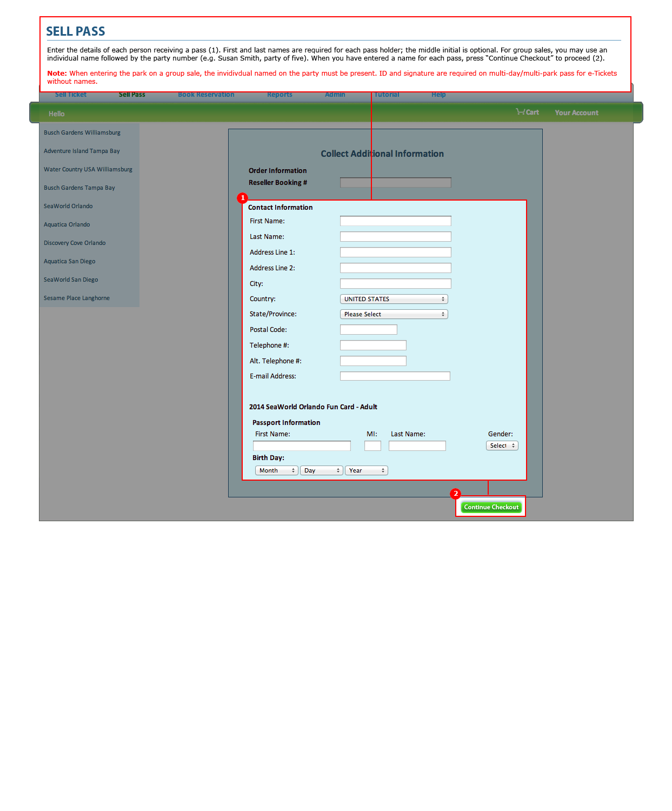Open the Cart icon link
Viewport: 672px width, 811px height.
coord(527,112)
